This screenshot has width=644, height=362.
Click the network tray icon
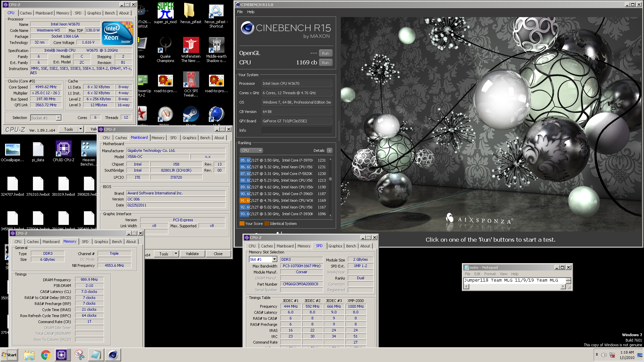pos(612,355)
